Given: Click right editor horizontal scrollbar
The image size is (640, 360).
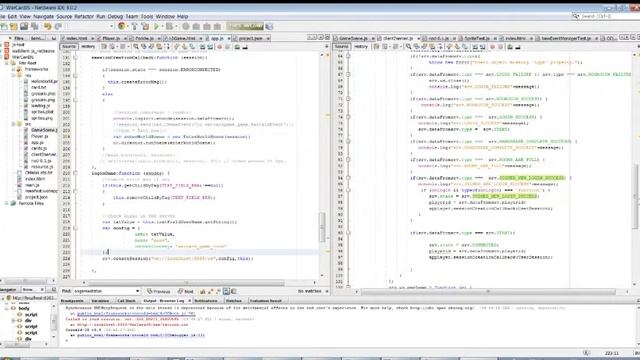Looking at the screenshot, I should click(488, 291).
